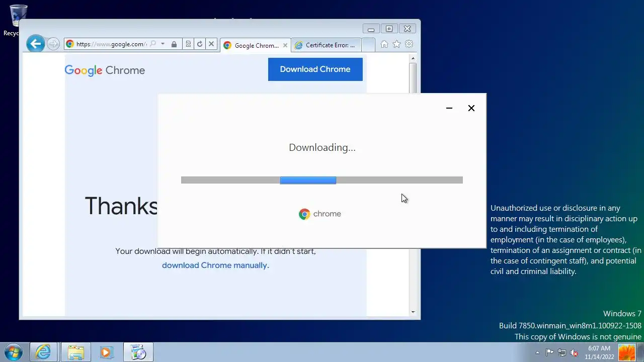
Task: Stop page loading with the X icon
Action: point(211,44)
